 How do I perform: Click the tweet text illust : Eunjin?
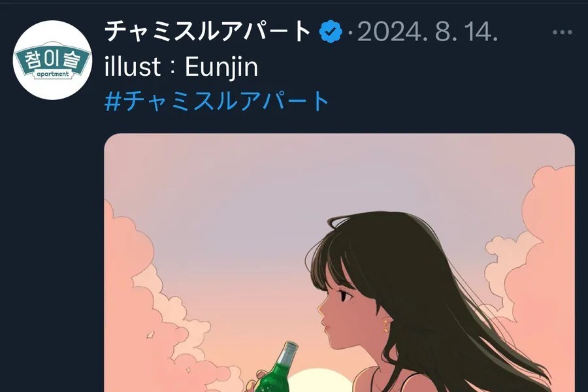[x=182, y=67]
